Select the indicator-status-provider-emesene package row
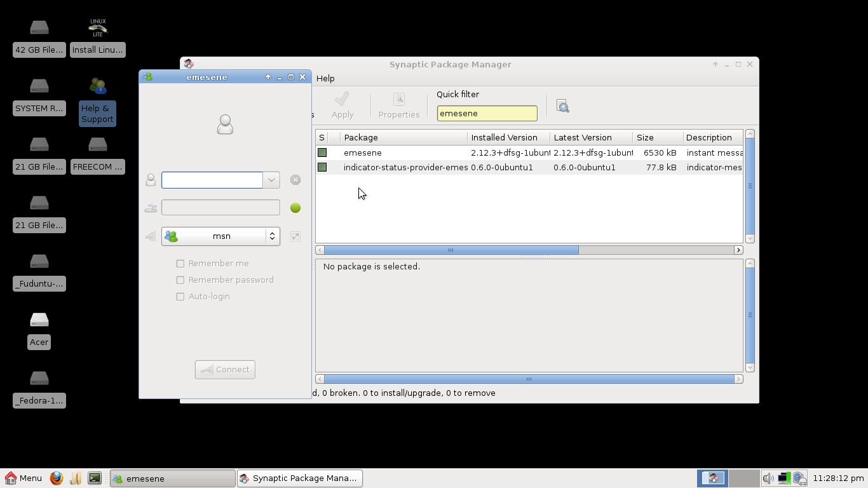868x488 pixels. point(529,167)
